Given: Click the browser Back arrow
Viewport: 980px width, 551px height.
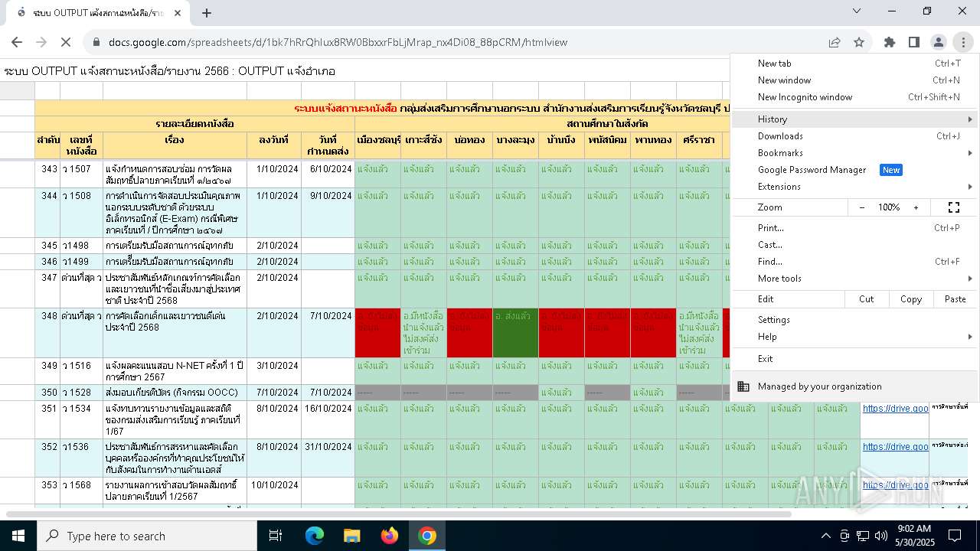Looking at the screenshot, I should [17, 42].
